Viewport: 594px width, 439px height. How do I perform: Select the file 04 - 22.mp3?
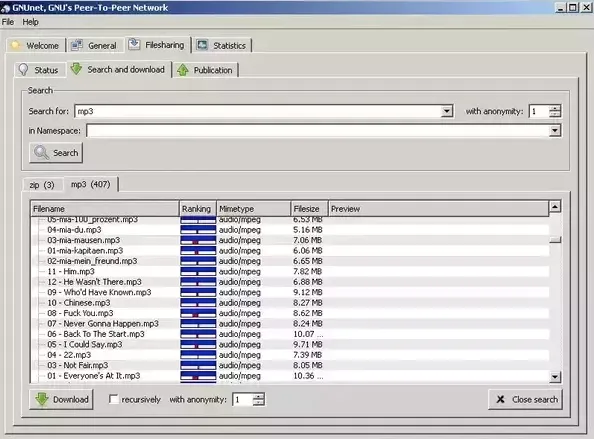tap(69, 355)
